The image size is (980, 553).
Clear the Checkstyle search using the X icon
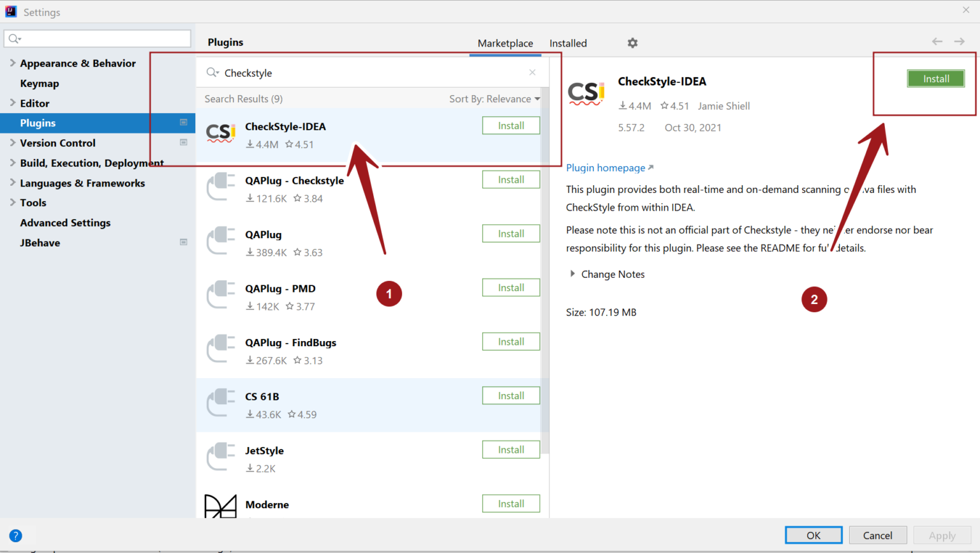[532, 72]
